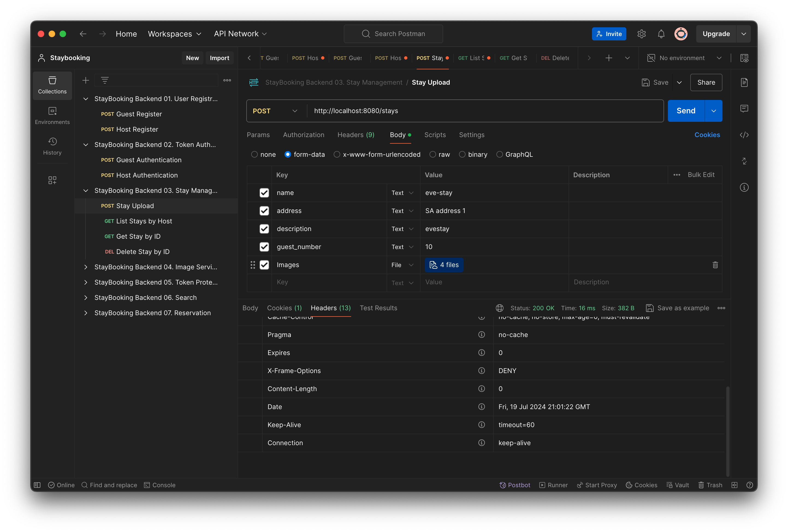This screenshot has height=532, width=788.
Task: Open the POST method dropdown
Action: 275,111
